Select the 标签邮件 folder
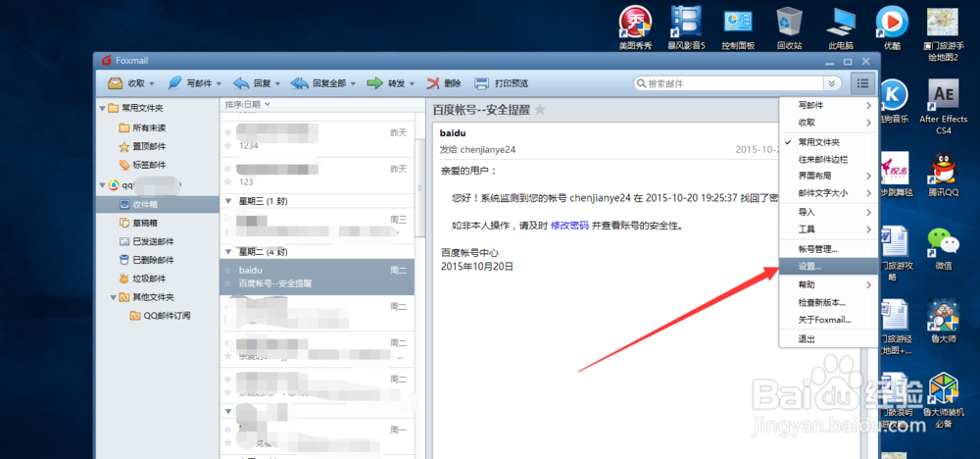This screenshot has height=459, width=980. coord(142,165)
